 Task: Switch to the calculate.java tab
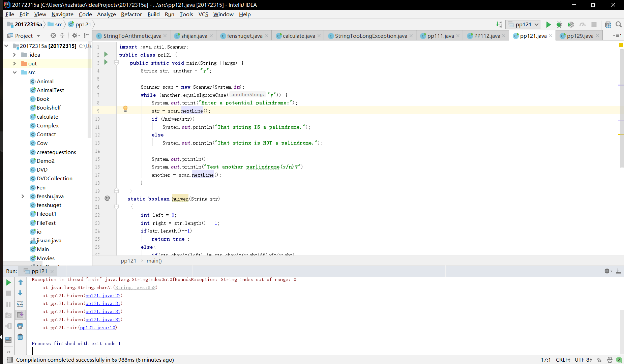298,36
